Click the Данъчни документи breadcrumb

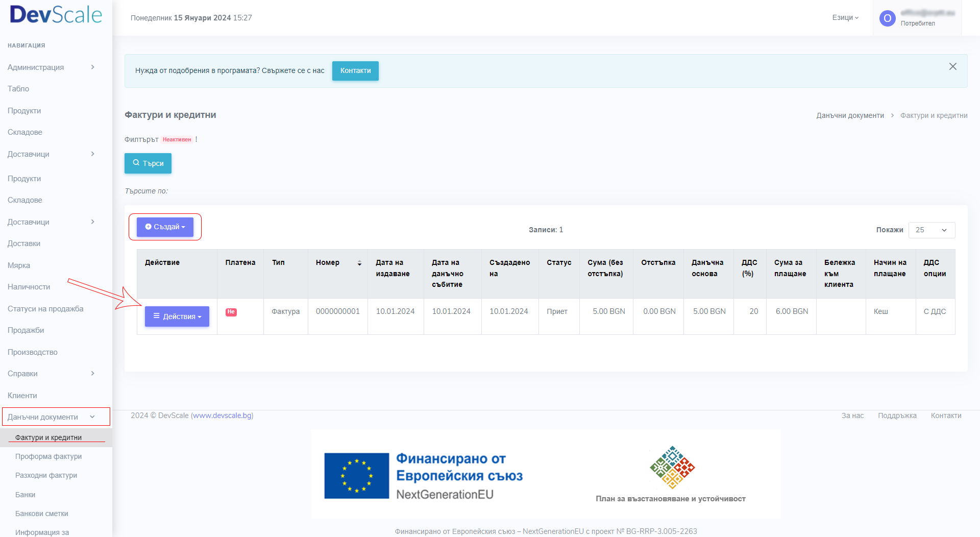[x=850, y=115]
